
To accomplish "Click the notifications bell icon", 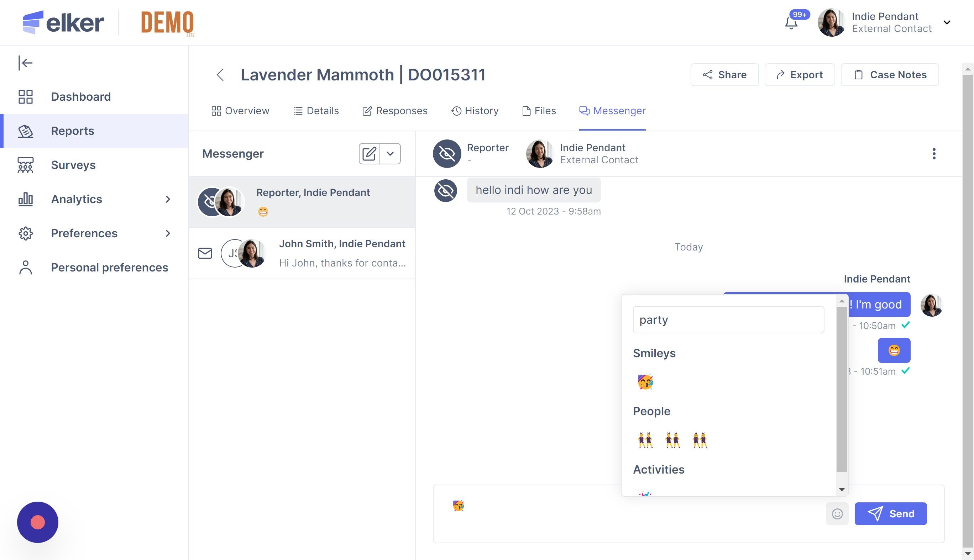I will click(791, 23).
